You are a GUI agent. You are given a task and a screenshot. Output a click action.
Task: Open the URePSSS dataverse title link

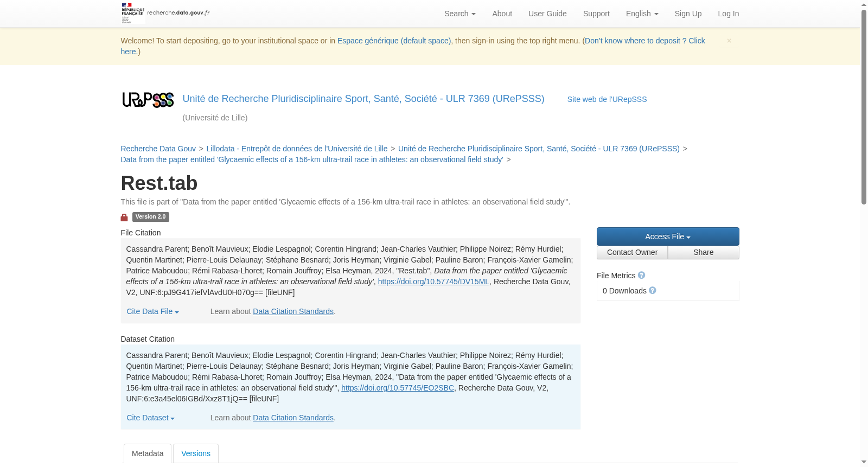363,99
